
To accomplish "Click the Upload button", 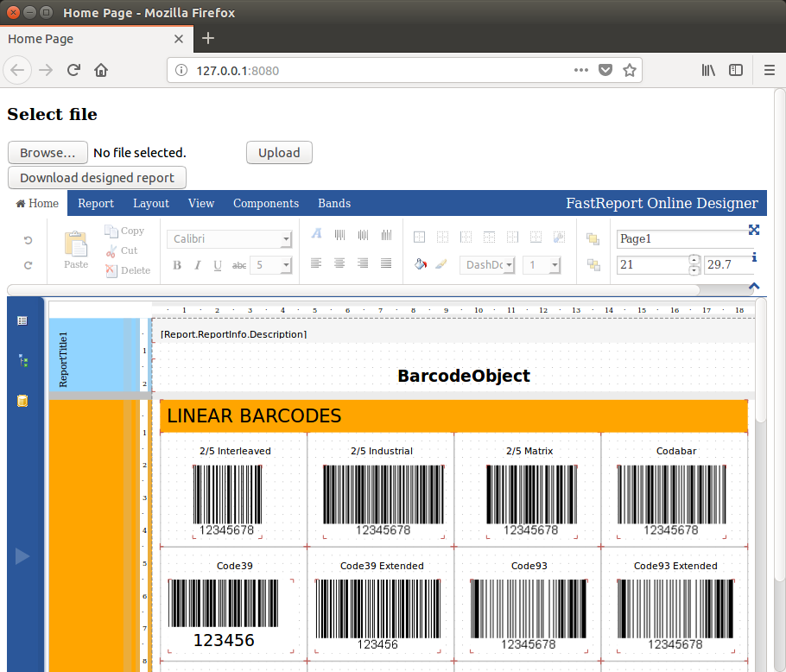I will pyautogui.click(x=279, y=153).
